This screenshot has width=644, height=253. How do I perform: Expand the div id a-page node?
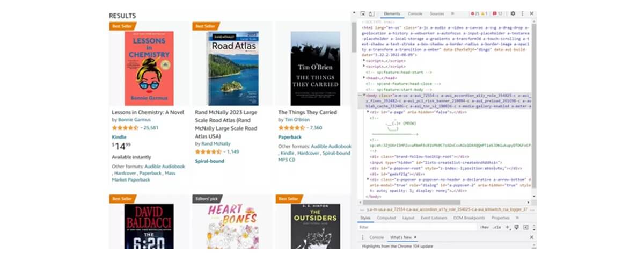point(368,112)
